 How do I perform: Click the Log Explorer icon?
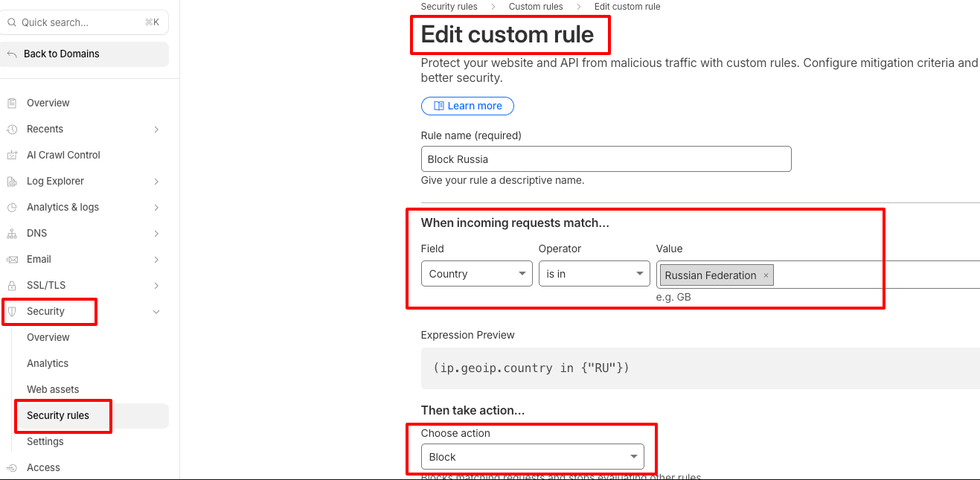tap(12, 182)
